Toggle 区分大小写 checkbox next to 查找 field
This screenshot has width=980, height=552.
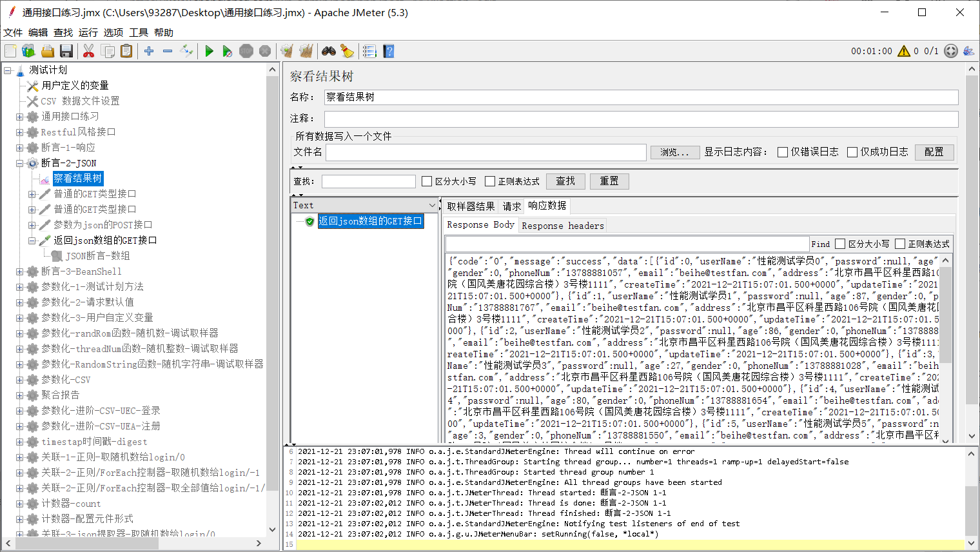click(427, 181)
